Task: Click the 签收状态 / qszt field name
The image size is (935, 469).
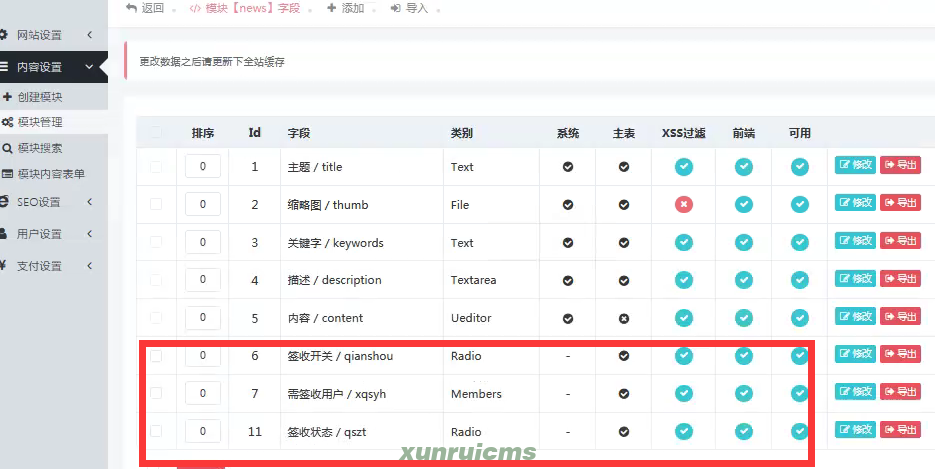Action: coord(327,432)
